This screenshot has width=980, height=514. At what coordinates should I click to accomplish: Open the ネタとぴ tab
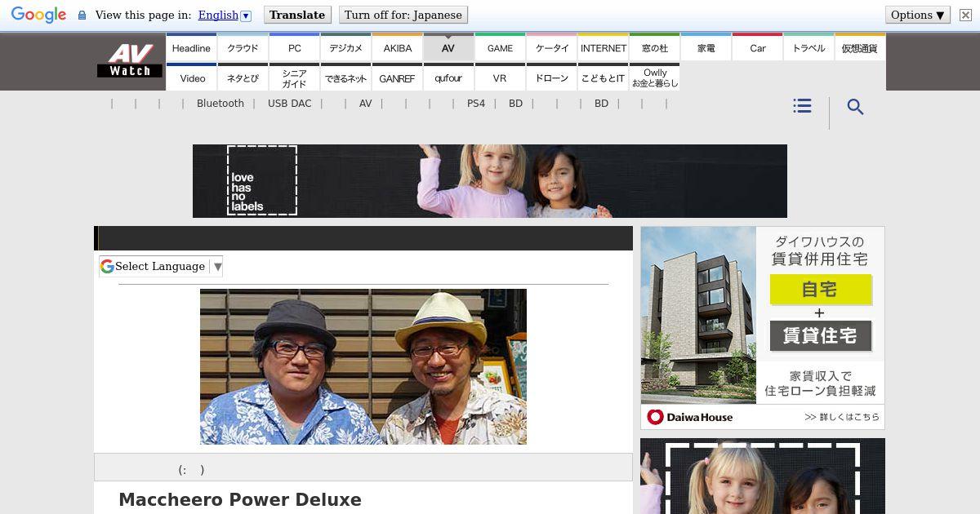(243, 78)
